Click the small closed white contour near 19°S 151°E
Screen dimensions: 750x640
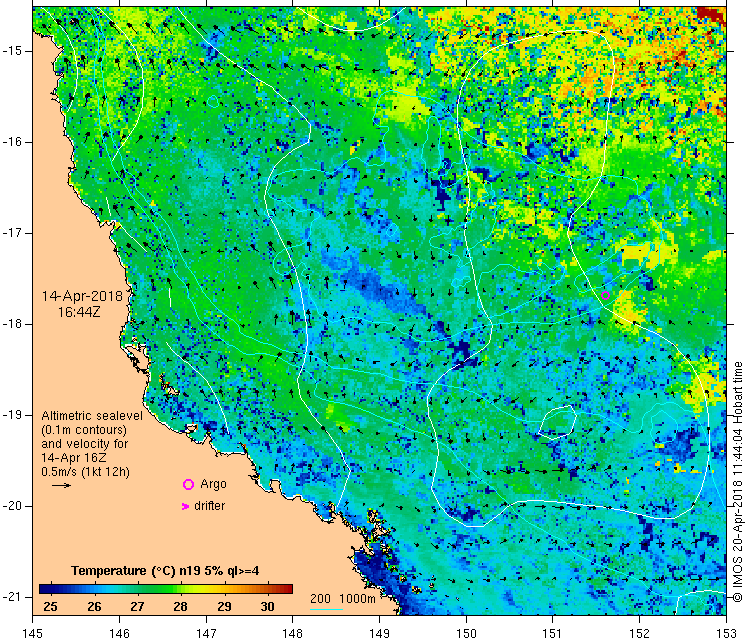coord(557,422)
